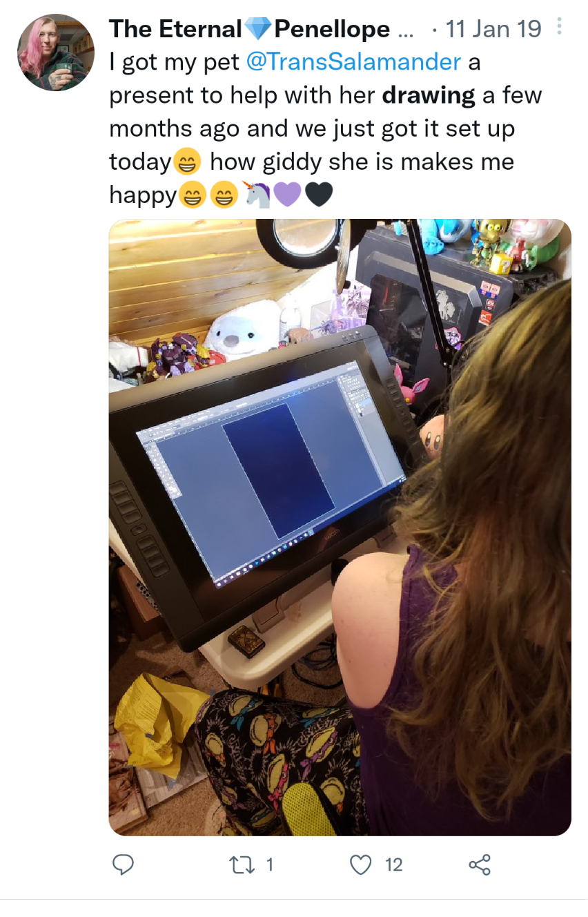Click the purple heart emoji

[x=287, y=195]
